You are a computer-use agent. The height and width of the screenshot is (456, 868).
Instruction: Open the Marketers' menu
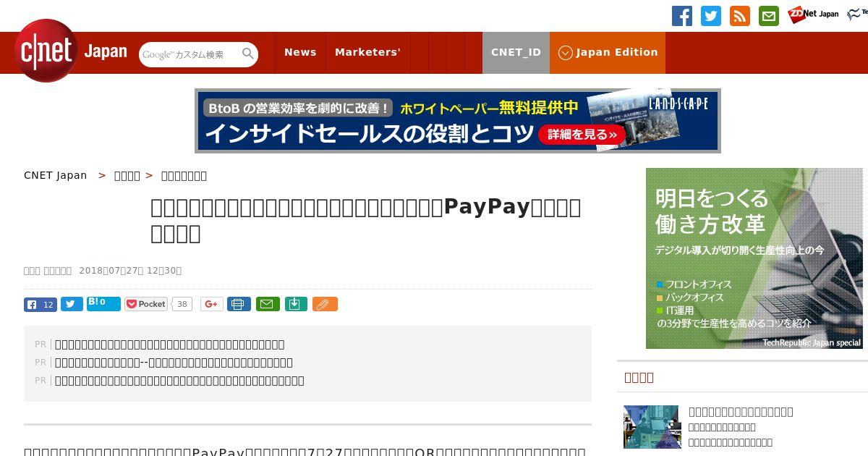[367, 52]
